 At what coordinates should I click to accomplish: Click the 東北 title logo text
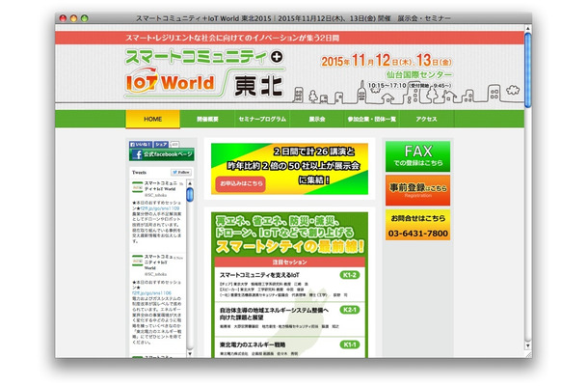point(258,86)
